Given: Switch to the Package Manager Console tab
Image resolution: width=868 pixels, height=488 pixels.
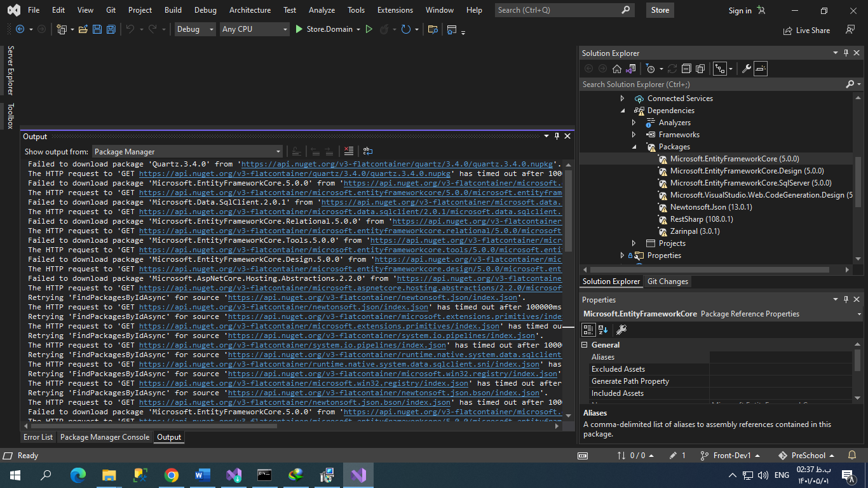Looking at the screenshot, I should [x=105, y=437].
